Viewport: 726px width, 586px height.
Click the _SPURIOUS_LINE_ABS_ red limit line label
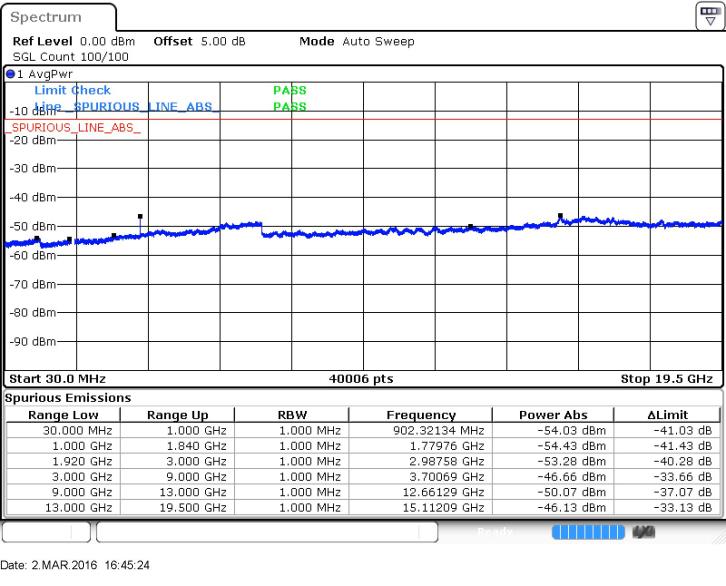pos(73,128)
